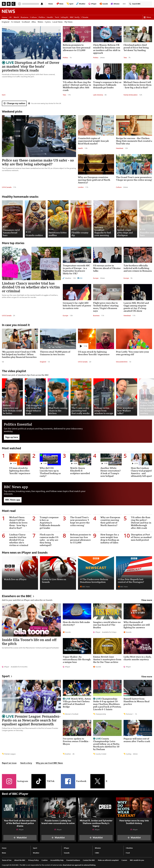The image size is (154, 868).
Task: Open the BBC Verify tab
Action: click(x=75, y=17)
